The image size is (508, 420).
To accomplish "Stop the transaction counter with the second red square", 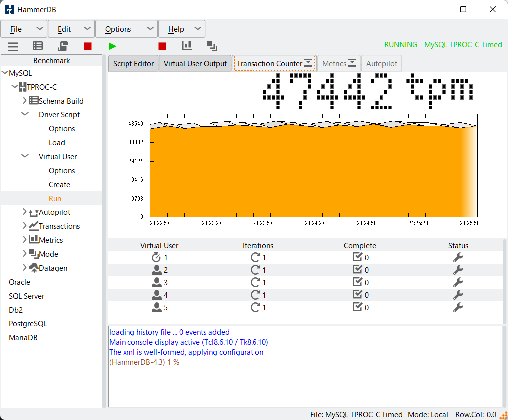I will point(162,46).
